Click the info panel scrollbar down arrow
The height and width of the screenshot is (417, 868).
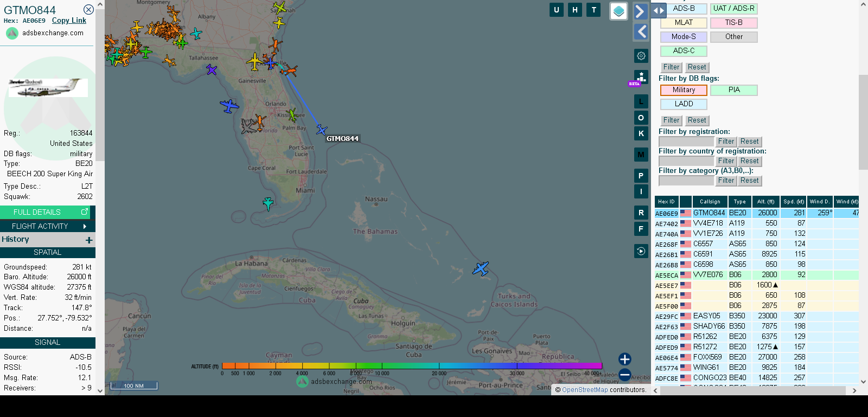(100, 390)
